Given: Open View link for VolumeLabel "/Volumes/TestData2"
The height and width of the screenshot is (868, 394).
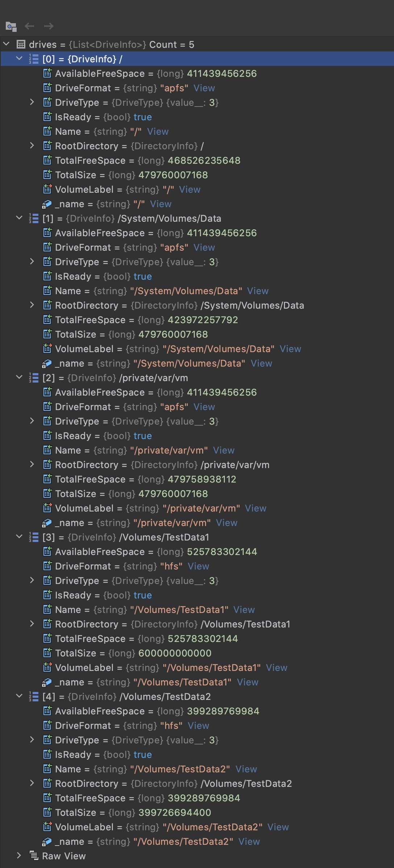Looking at the screenshot, I should pos(278,827).
